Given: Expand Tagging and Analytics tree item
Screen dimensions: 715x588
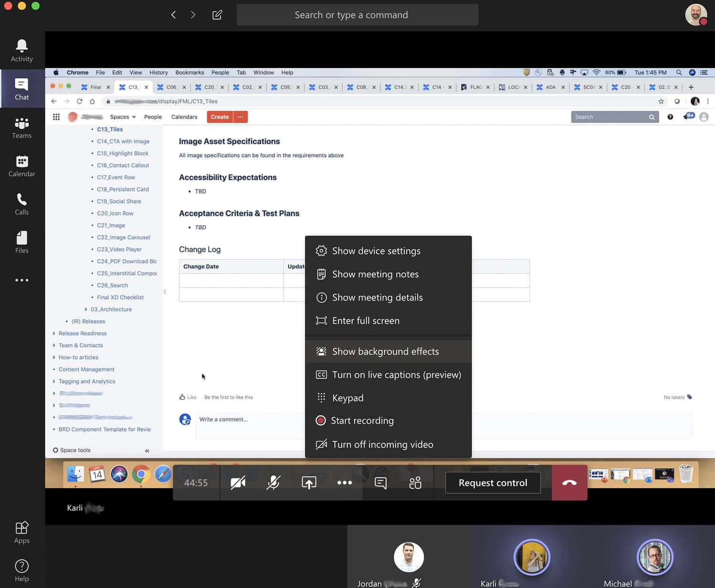Looking at the screenshot, I should pos(54,382).
